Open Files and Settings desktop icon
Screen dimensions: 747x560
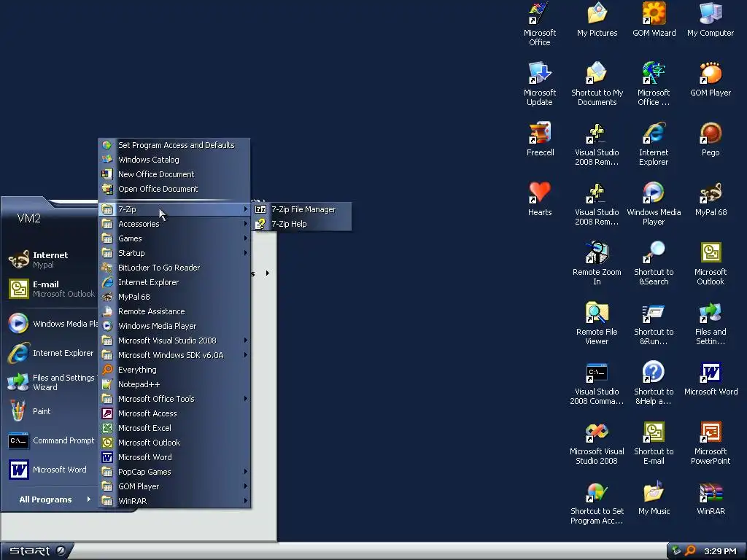click(711, 323)
